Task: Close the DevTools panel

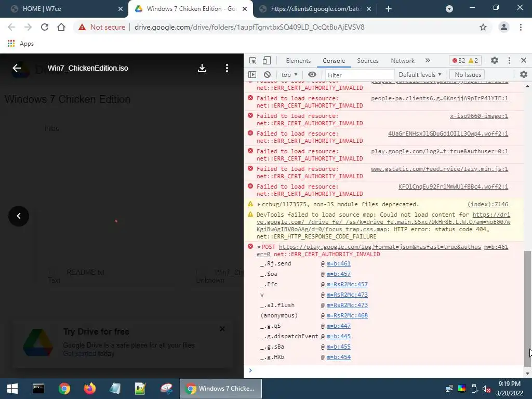Action: point(524,60)
